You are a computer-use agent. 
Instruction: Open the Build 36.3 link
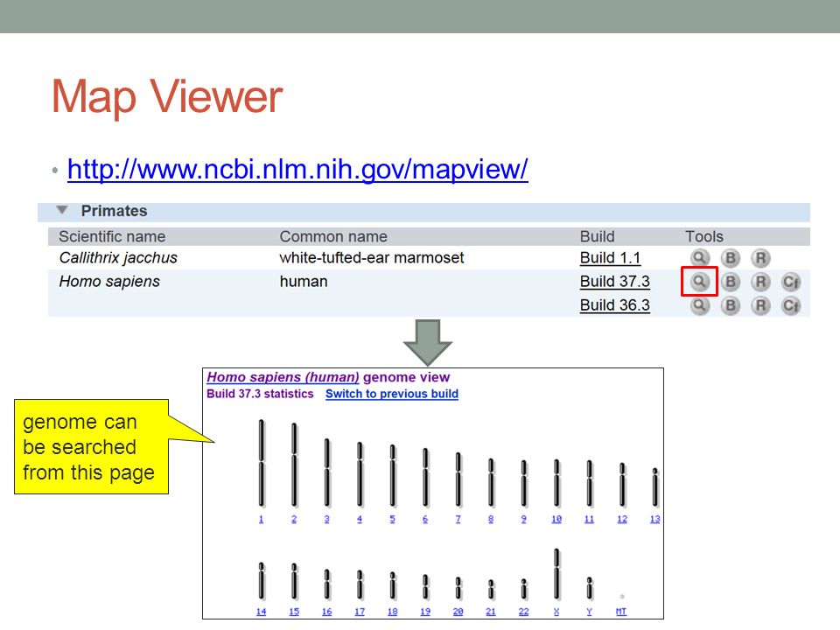(614, 304)
